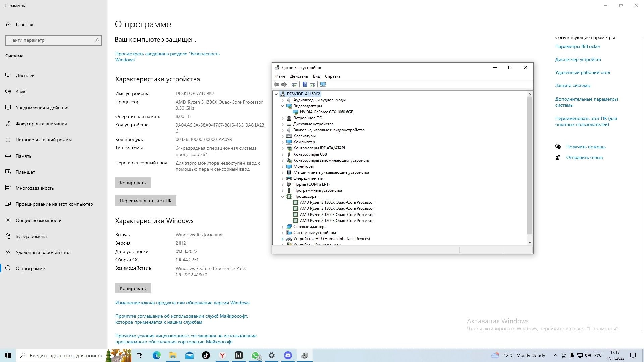This screenshot has width=644, height=362.
Task: Click the show/hide action pane toolbar icon
Action: (x=313, y=85)
